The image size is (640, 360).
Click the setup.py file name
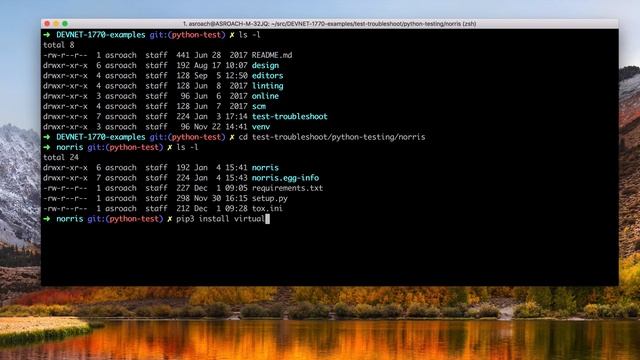point(270,198)
